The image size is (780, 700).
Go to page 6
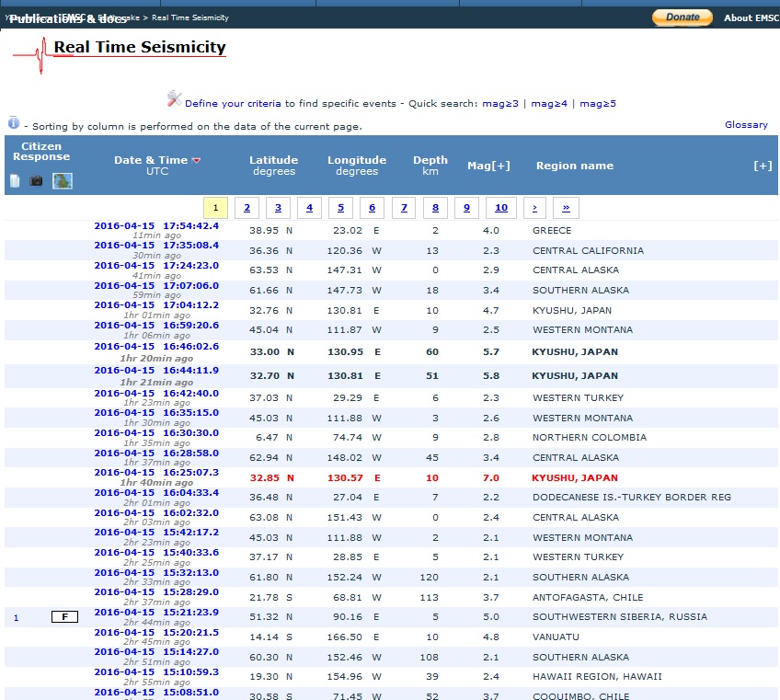pos(373,208)
